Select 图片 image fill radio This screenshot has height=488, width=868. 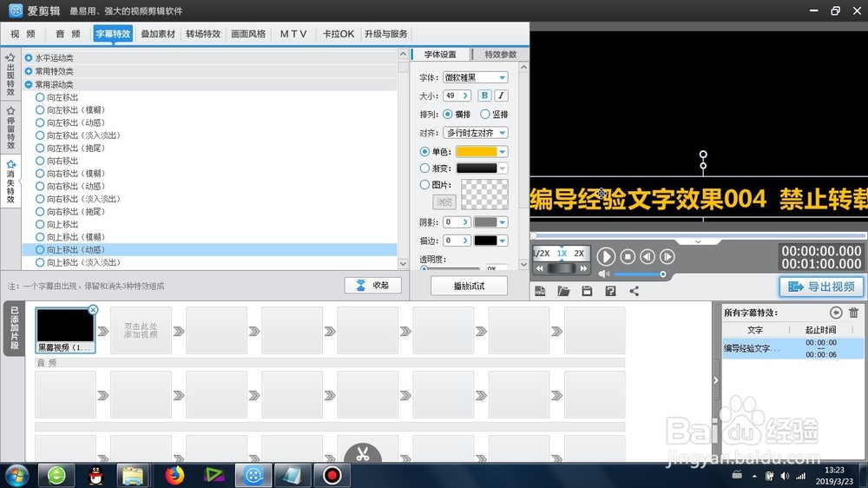[x=424, y=184]
